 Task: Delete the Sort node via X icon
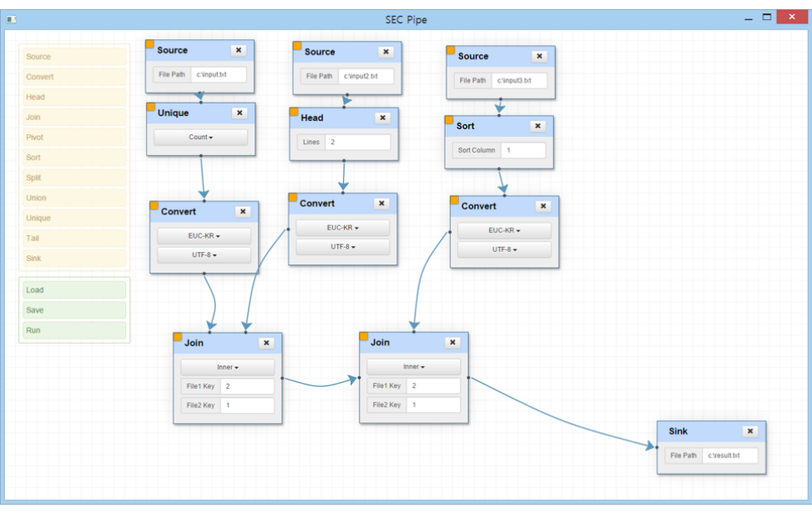pos(538,126)
